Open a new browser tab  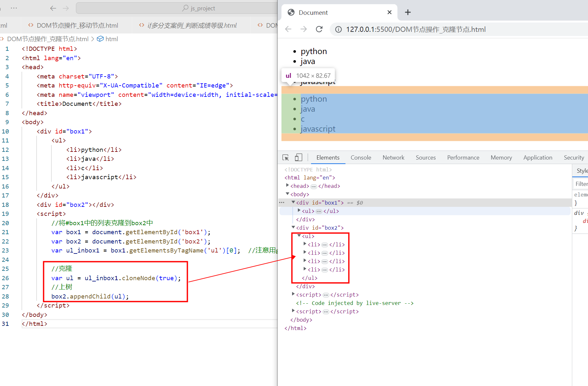(408, 12)
